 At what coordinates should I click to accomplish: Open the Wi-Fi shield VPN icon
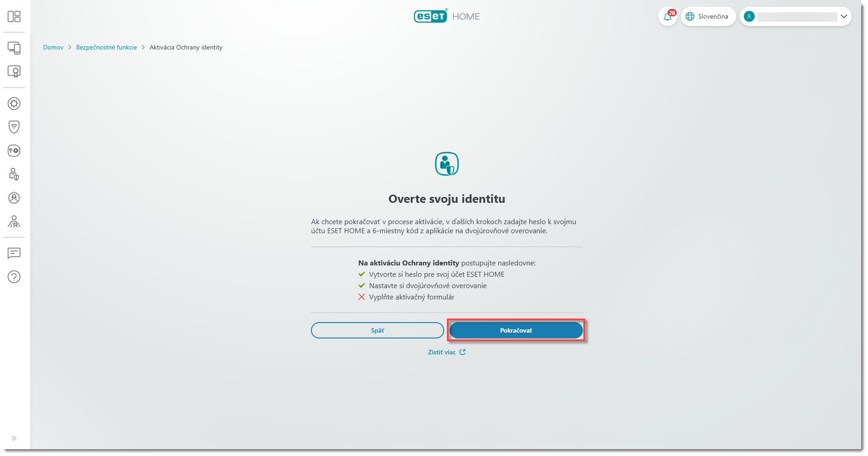(x=14, y=127)
